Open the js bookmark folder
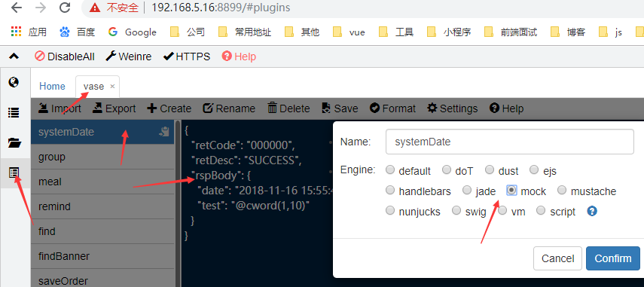644x287 pixels. tap(610, 32)
